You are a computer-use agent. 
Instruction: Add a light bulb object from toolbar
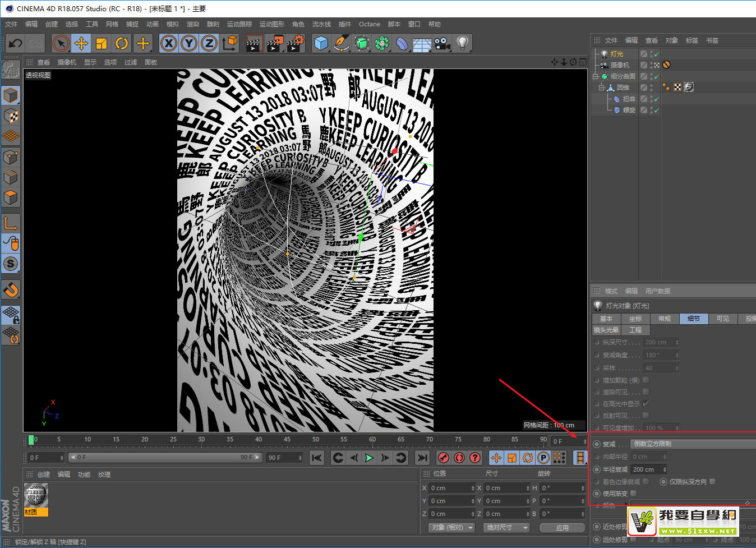pos(462,43)
